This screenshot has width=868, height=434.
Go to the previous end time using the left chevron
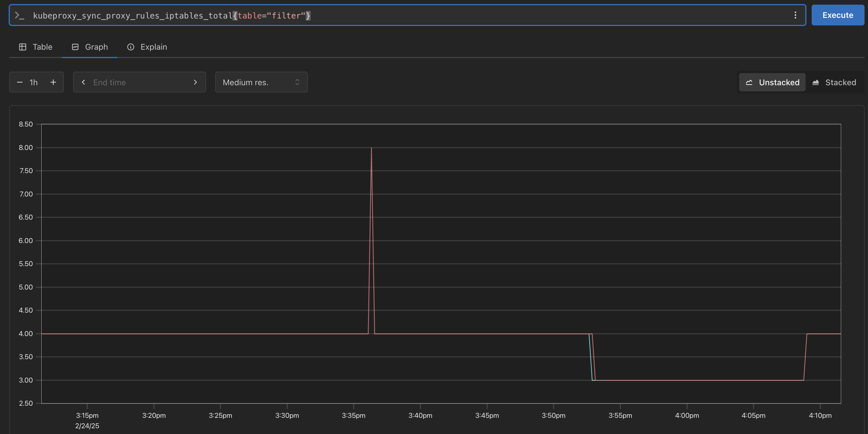click(84, 82)
